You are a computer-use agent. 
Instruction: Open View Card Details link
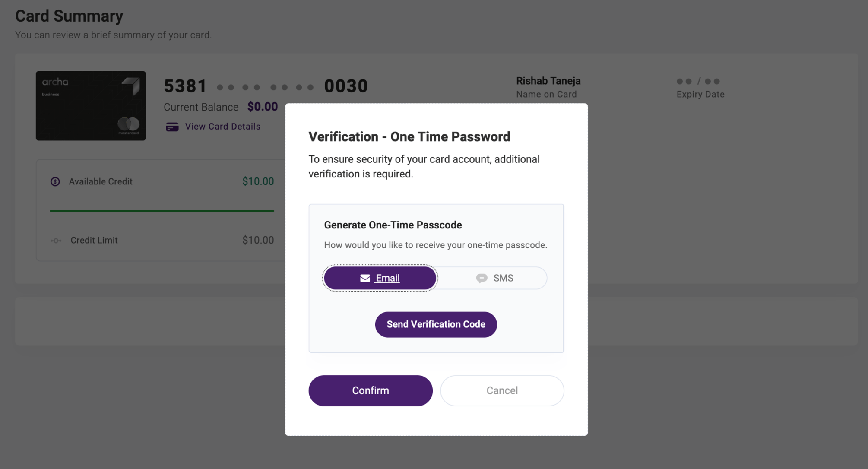click(222, 127)
